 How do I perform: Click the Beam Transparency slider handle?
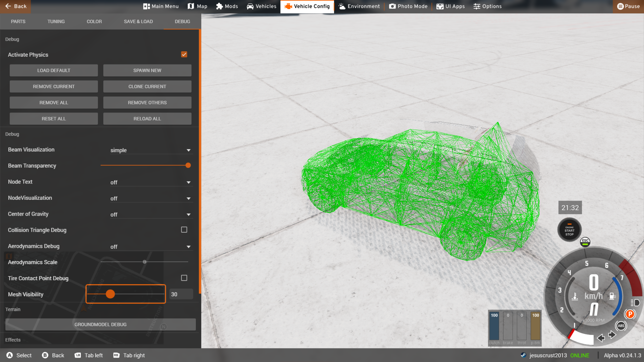pyautogui.click(x=188, y=165)
